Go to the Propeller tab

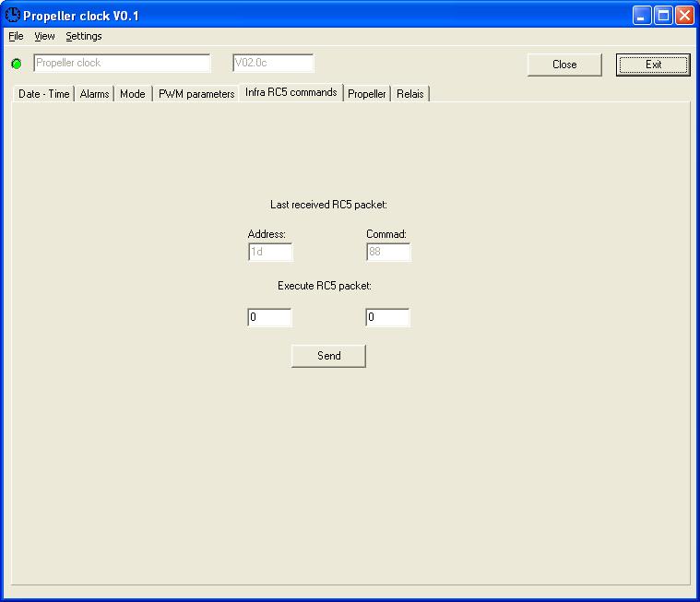(366, 94)
